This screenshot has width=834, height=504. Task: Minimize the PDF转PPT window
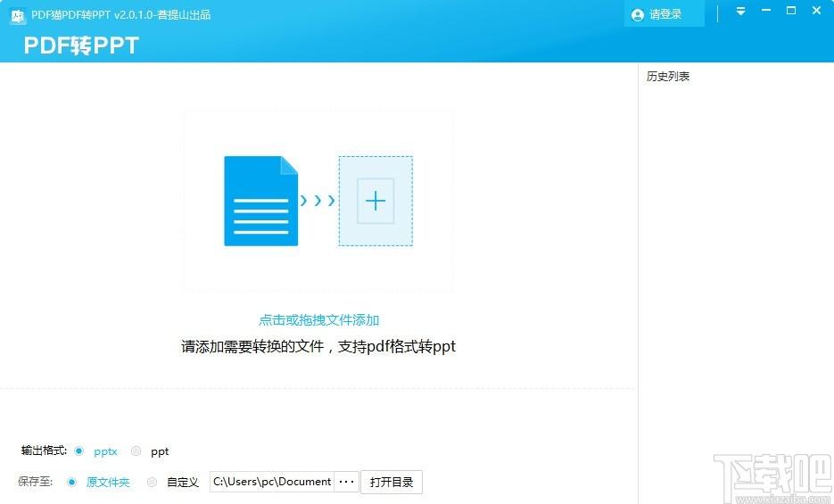[766, 11]
